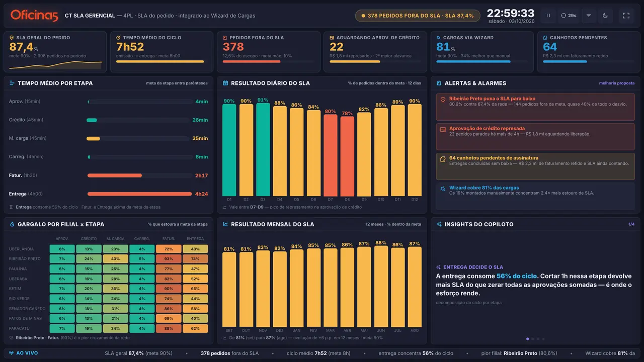
Task: Pause the live dashboard rotation
Action: 548,16
